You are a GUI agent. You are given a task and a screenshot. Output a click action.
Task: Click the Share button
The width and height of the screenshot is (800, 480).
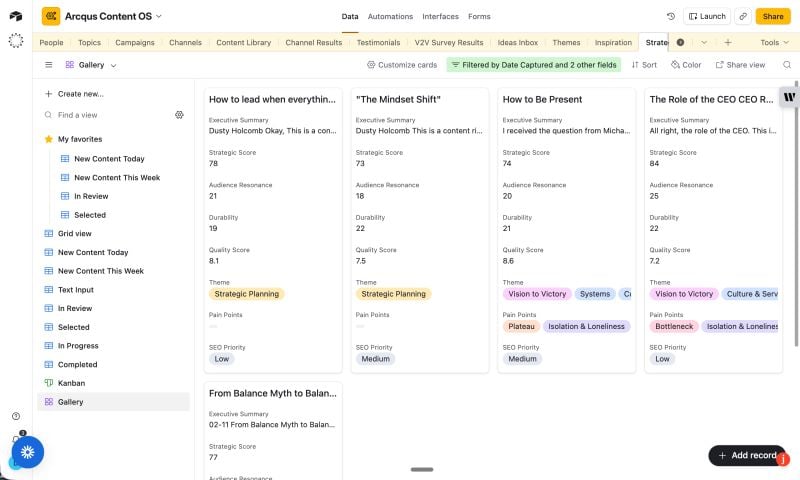coord(772,16)
